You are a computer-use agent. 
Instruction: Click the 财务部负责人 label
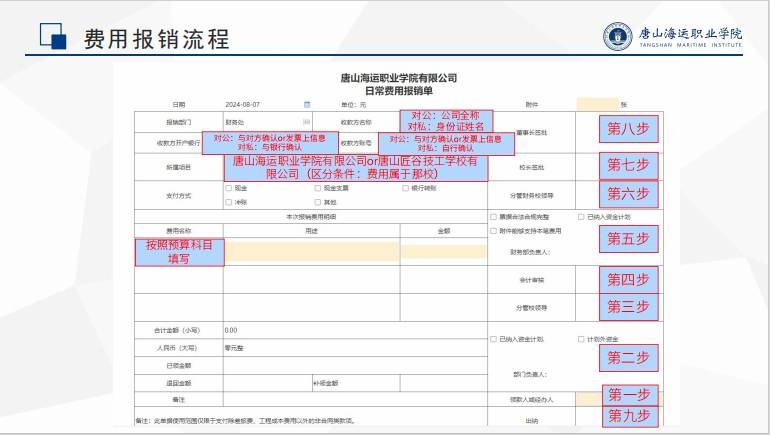coord(530,252)
